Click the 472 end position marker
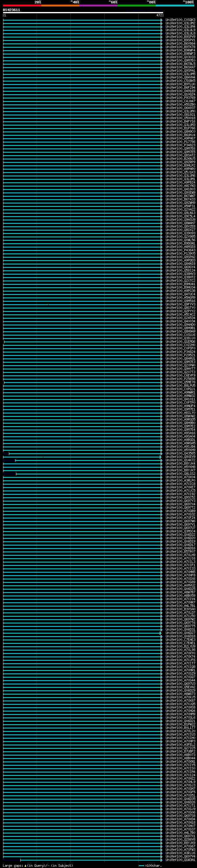This screenshot has height=868, width=197. pos(159,15)
